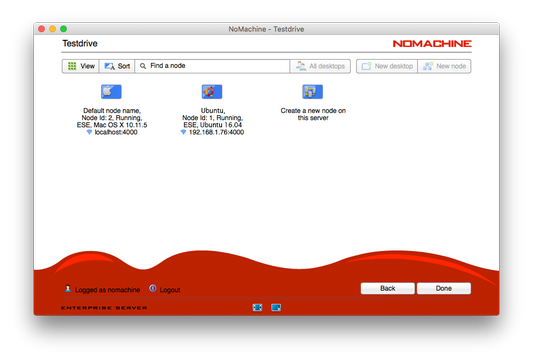The height and width of the screenshot is (364, 533).
Task: Click the magnifier icon in the search field
Action: point(143,66)
